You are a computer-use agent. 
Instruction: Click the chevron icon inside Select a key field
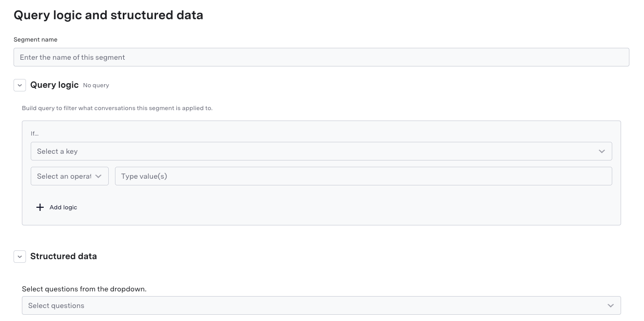[601, 151]
